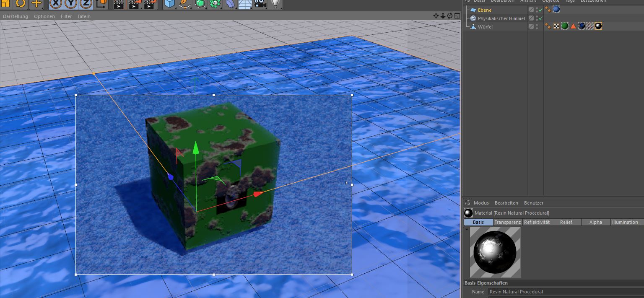Viewport: 644px width, 298px height.
Task: Disable Ebene with its green checkmark
Action: pos(541,10)
